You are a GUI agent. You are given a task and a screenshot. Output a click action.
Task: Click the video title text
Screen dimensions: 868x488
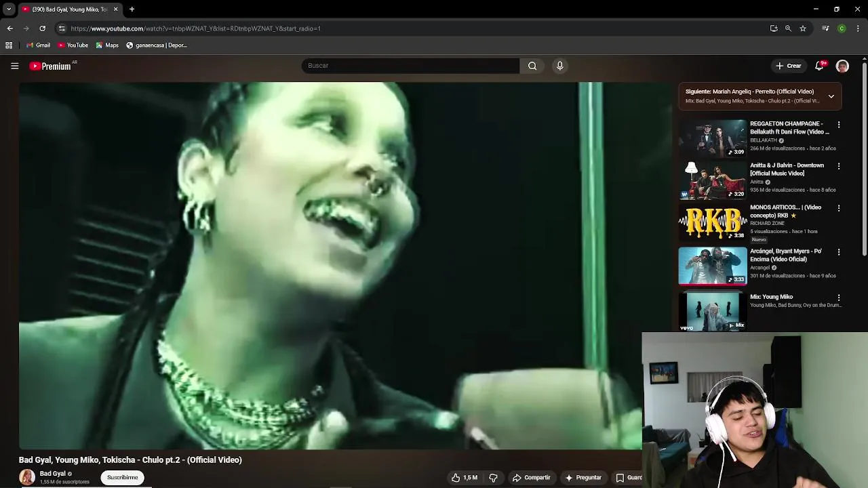pos(130,460)
